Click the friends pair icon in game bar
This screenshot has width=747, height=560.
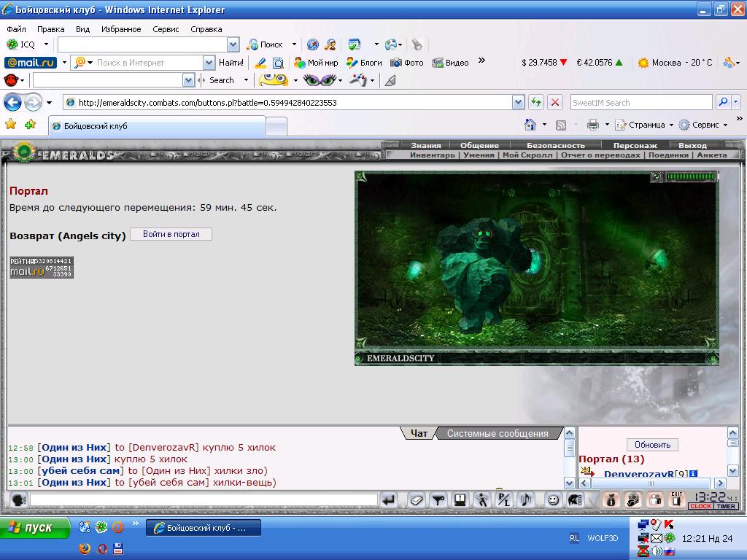656,500
